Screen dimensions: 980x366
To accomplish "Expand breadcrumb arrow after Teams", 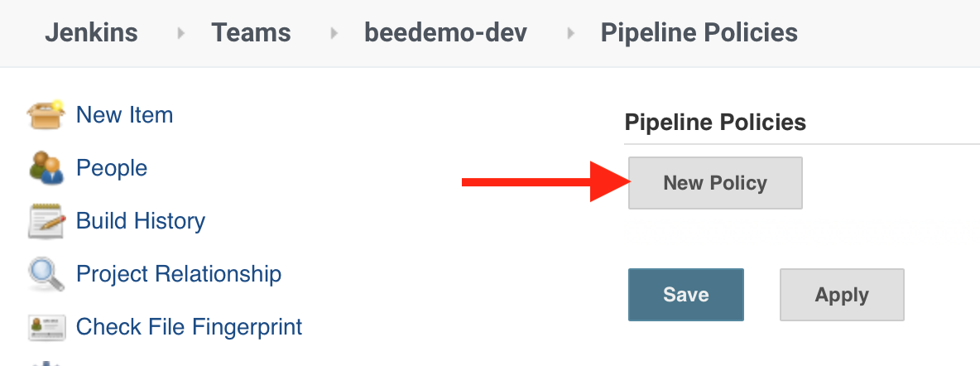I will coord(334,33).
